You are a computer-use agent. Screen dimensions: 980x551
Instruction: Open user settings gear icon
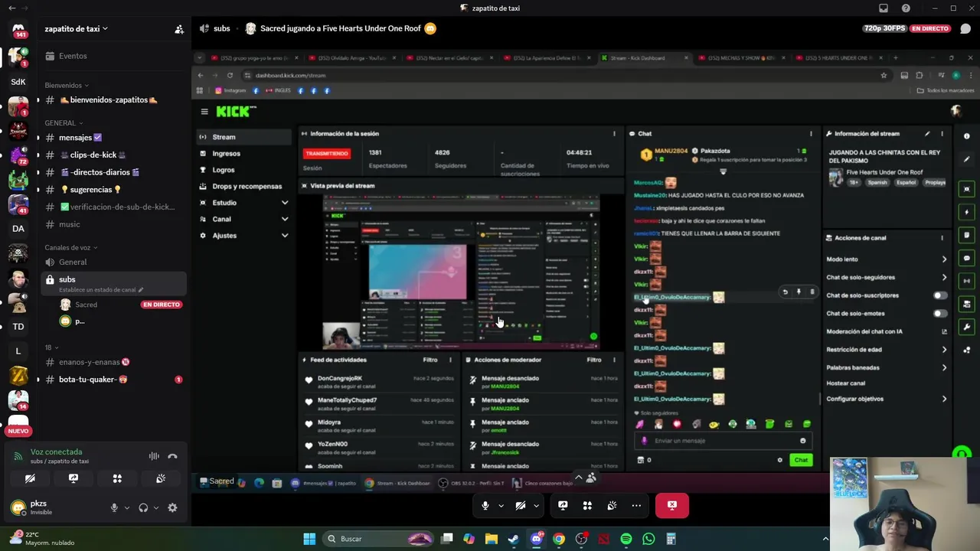172,507
